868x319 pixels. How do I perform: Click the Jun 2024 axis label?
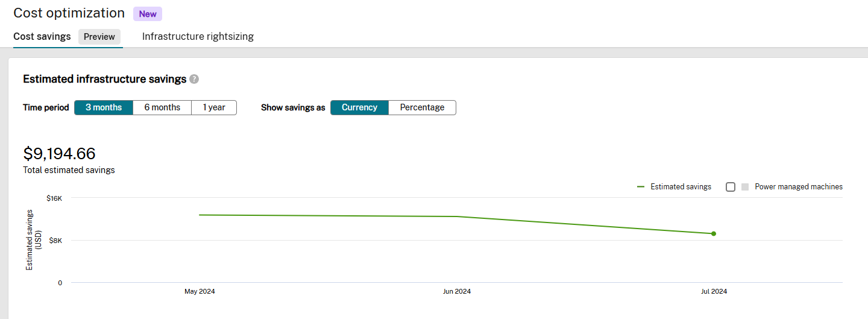(457, 291)
